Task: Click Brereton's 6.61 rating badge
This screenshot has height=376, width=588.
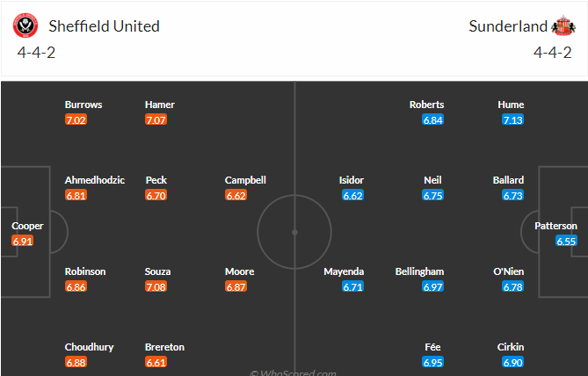Action: pos(156,363)
